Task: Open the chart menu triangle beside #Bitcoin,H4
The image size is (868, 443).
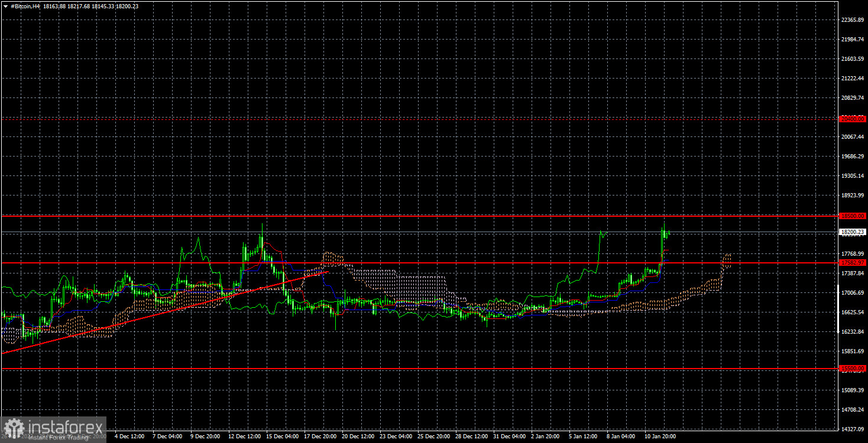Action: 5,6
